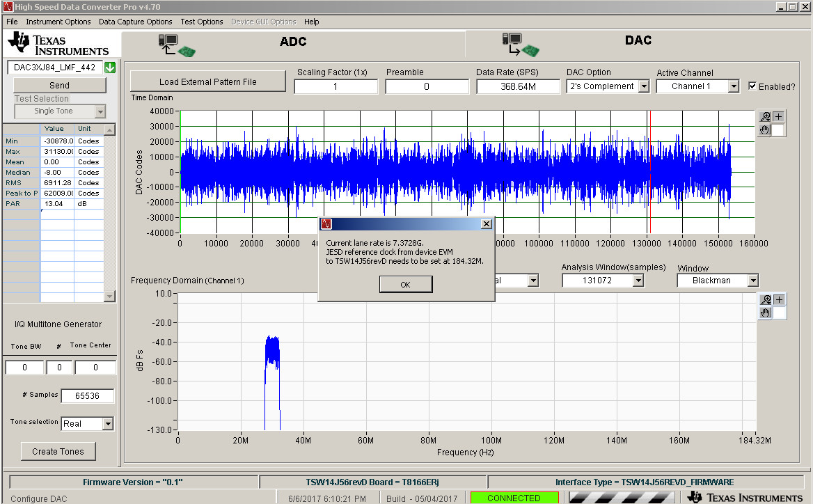Toggle the Enabled? channel checkbox
The height and width of the screenshot is (504, 813).
point(752,86)
